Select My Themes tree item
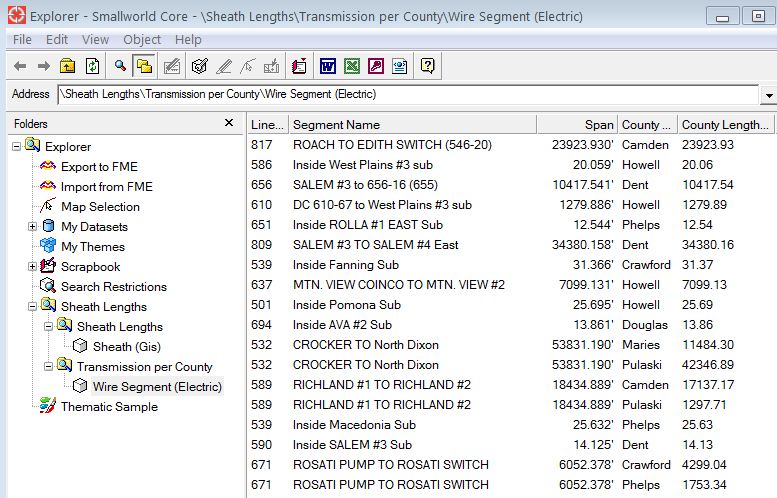Screen dimensions: 777x498 (93, 247)
